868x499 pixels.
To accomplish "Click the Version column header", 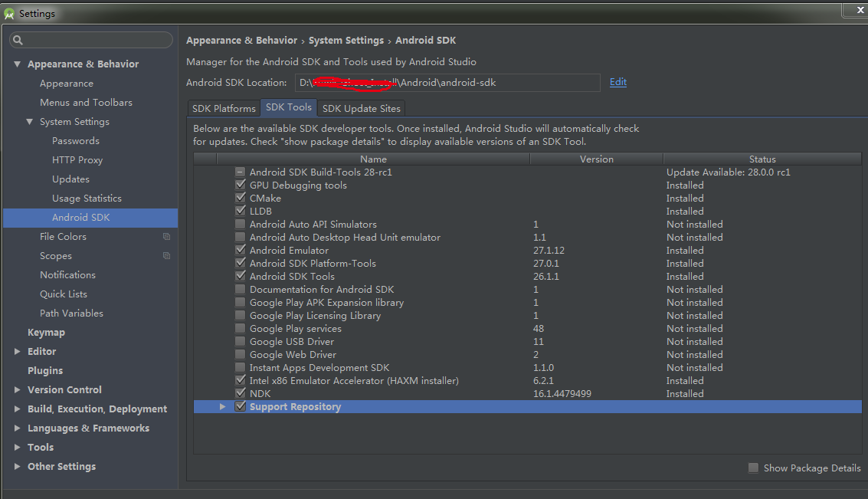I will pos(596,159).
